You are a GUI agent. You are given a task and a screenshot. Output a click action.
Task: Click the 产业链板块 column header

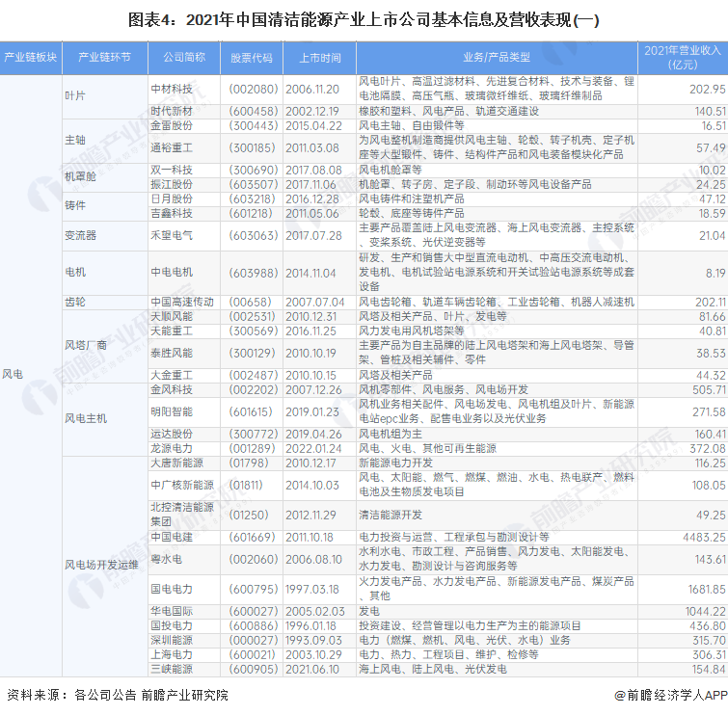click(x=30, y=57)
